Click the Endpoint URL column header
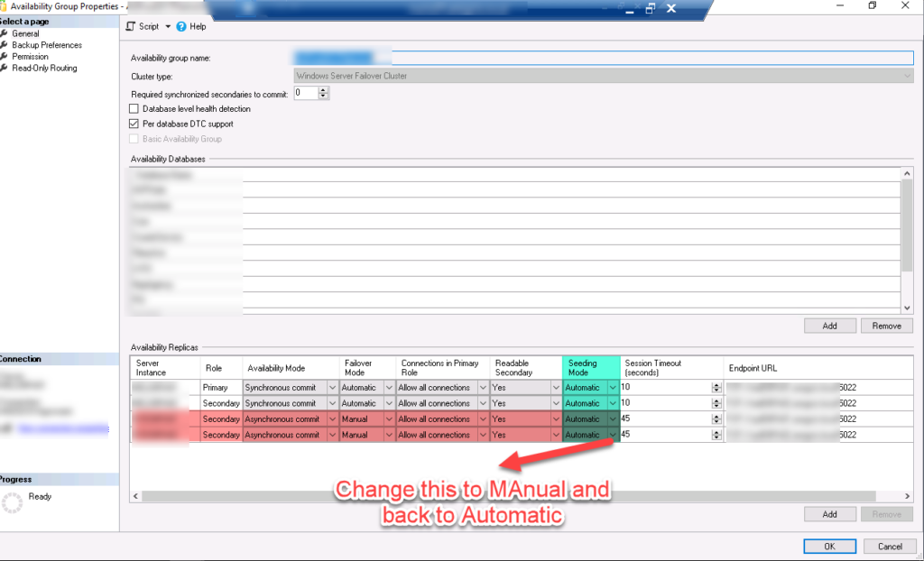 pyautogui.click(x=819, y=368)
